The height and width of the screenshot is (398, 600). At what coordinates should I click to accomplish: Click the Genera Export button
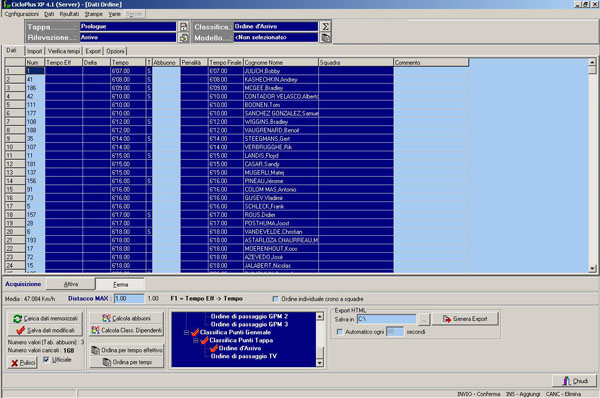coord(465,319)
